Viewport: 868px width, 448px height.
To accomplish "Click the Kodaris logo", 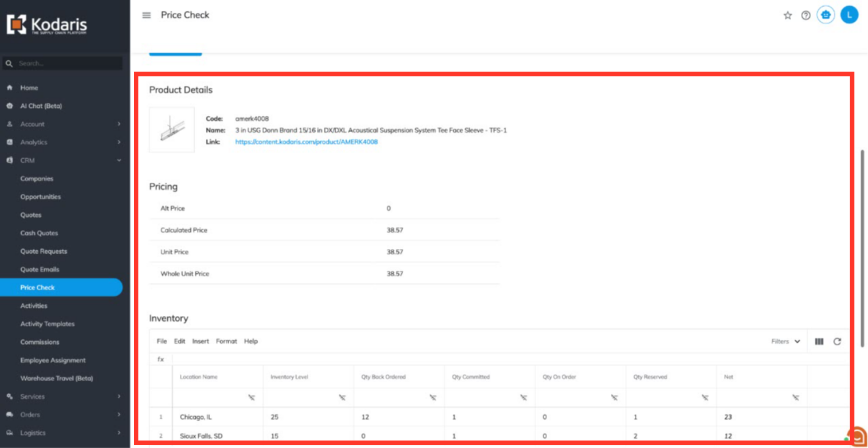I will coord(47,24).
